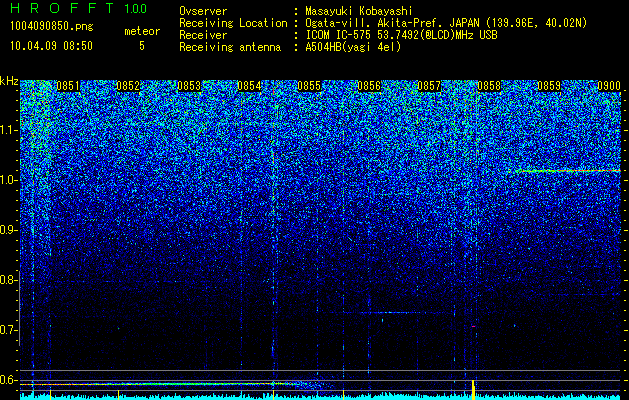
Task: Click the 1.0 frequency axis label
Action: (9, 180)
